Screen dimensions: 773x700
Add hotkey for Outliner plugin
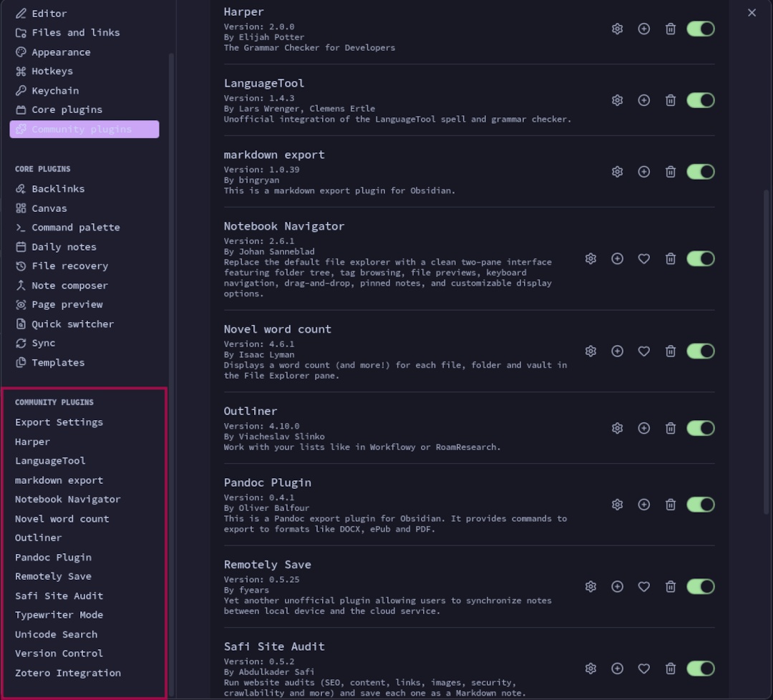644,429
